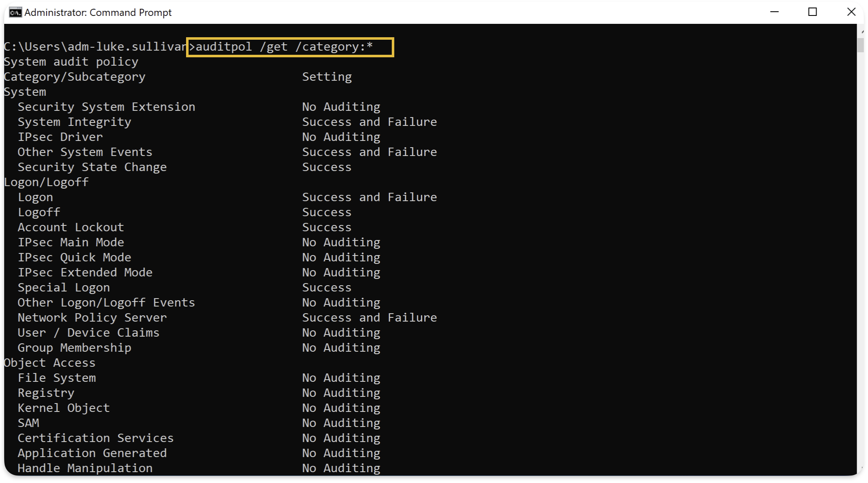Select the Certification Services subcategory
868x483 pixels.
95,438
